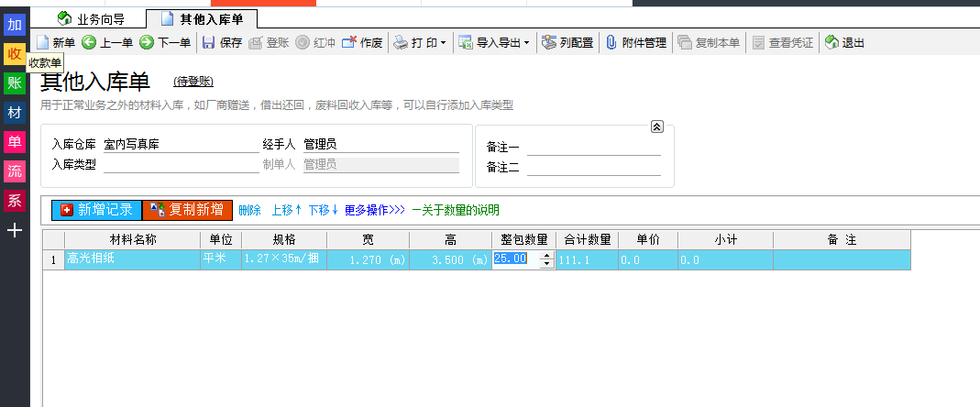Click the 合计数量 column header

click(588, 240)
